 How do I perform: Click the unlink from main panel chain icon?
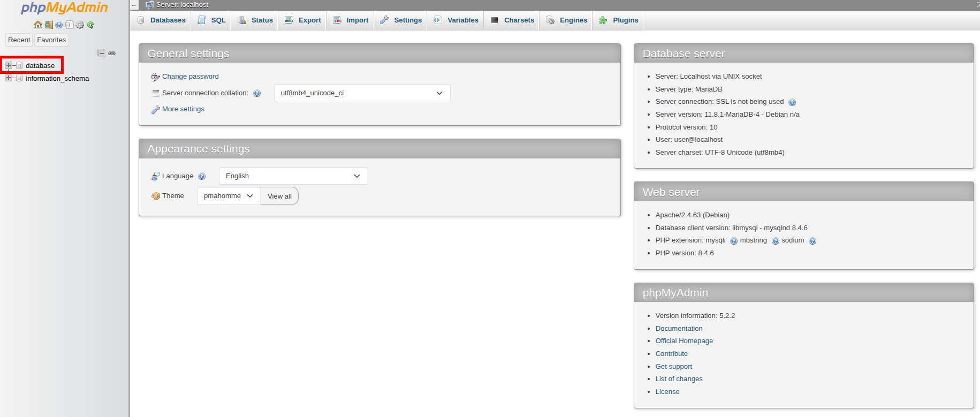[x=112, y=53]
